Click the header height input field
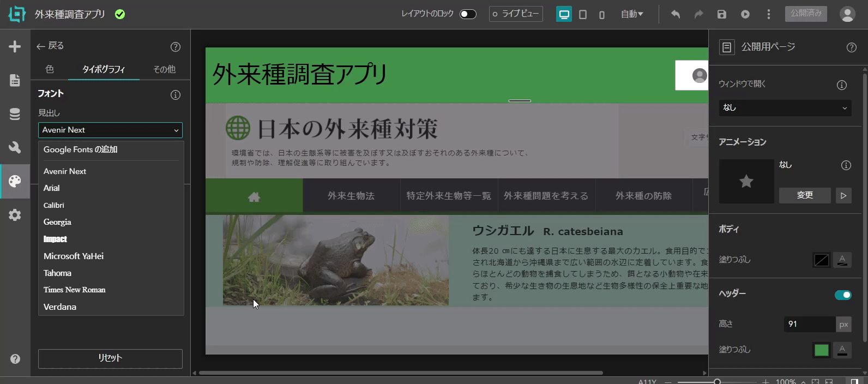Image resolution: width=868 pixels, height=384 pixels. pyautogui.click(x=809, y=324)
